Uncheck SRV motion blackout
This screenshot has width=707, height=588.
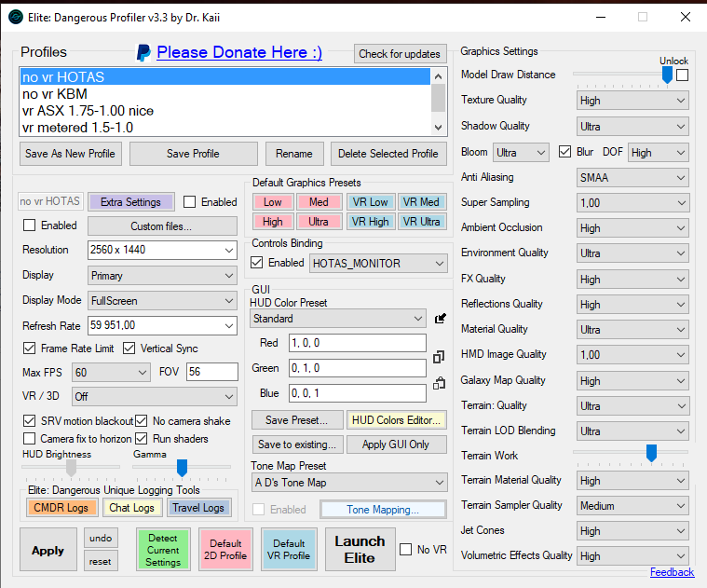[29, 420]
